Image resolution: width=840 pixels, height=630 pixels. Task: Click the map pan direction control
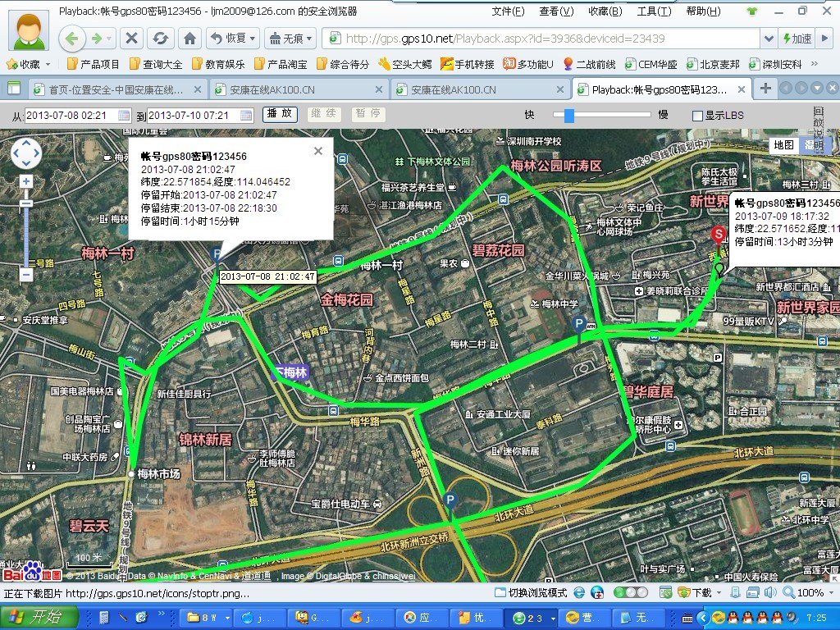(x=26, y=153)
